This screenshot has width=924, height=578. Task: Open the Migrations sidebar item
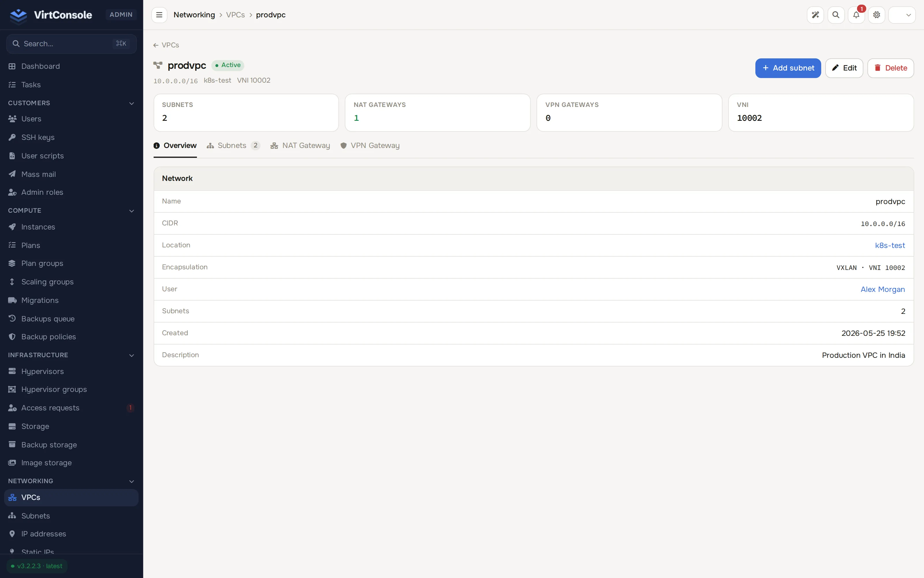point(71,300)
